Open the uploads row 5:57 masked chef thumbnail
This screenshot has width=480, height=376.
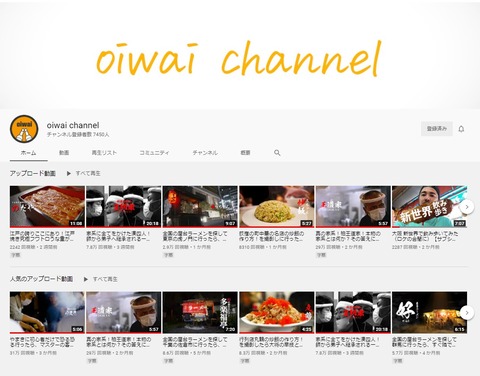point(353,207)
